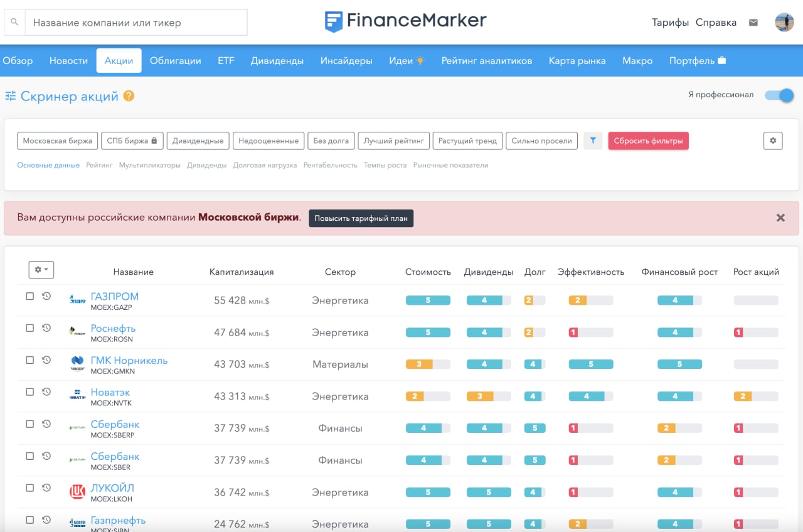Click the briefcase icon on Портфель tab

pos(722,61)
